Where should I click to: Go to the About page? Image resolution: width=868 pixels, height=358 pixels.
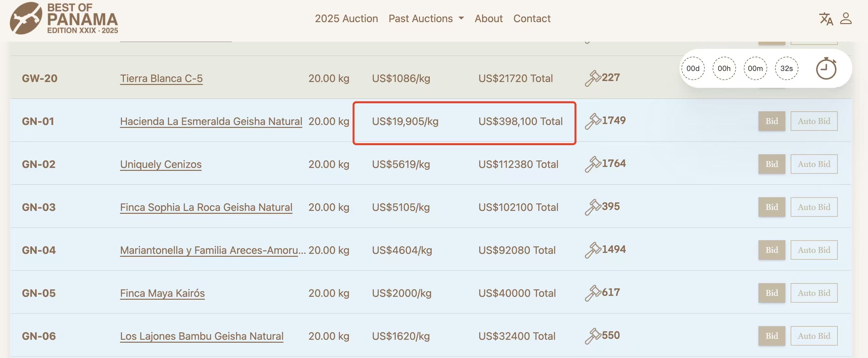coord(489,18)
